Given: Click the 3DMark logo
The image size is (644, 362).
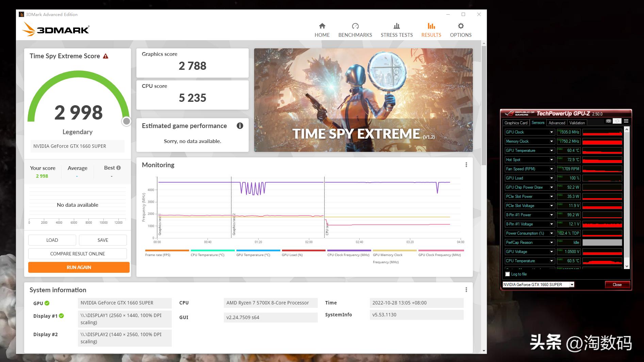Looking at the screenshot, I should [x=55, y=29].
